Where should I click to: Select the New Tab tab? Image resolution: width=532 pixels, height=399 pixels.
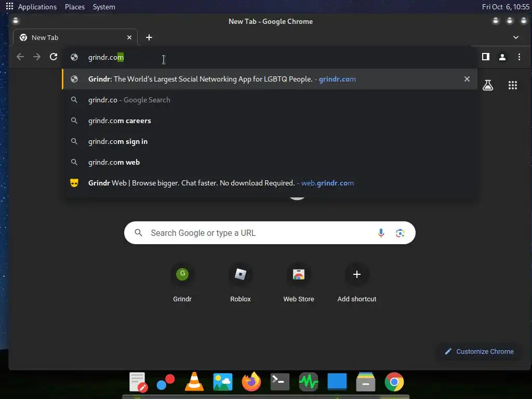click(75, 37)
